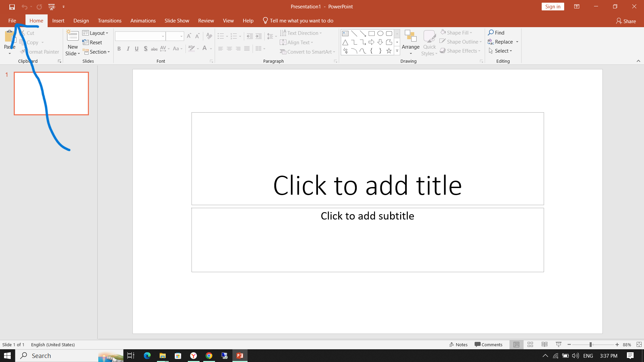Click the Save icon in the title bar
Image resolution: width=644 pixels, height=362 pixels.
12,7
